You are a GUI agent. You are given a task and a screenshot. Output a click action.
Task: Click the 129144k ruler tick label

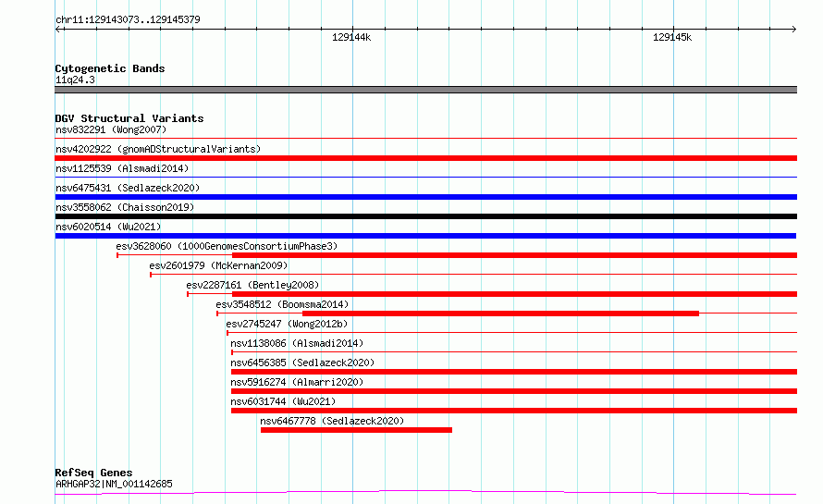point(351,37)
